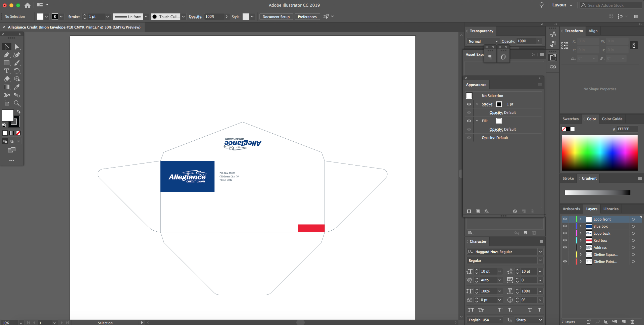This screenshot has width=644, height=325.
Task: Select the Eraser tool
Action: click(7, 79)
